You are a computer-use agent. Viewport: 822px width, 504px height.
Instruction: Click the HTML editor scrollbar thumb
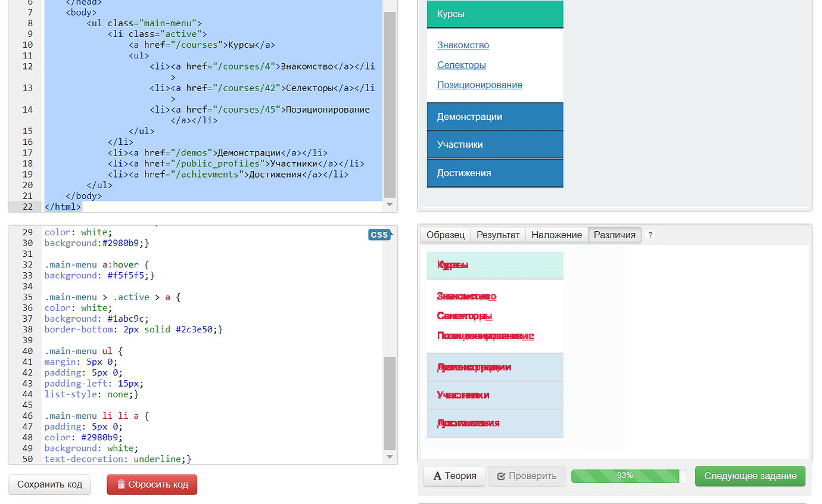(390, 104)
